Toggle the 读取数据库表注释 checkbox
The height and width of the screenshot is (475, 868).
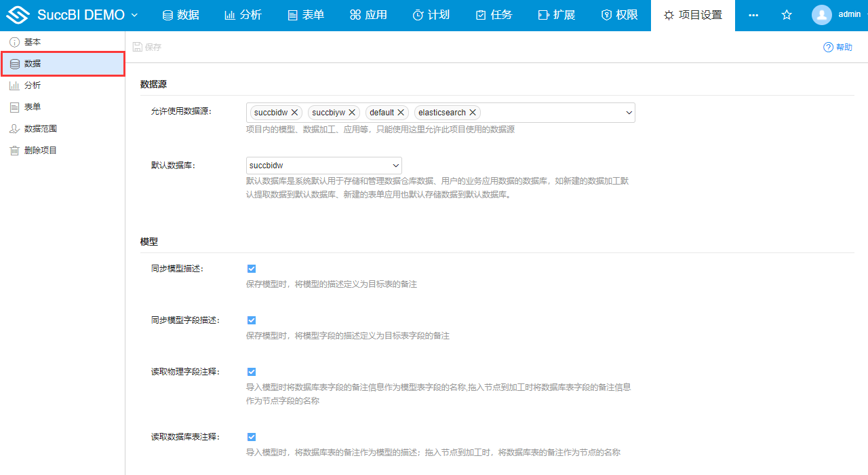(x=252, y=436)
